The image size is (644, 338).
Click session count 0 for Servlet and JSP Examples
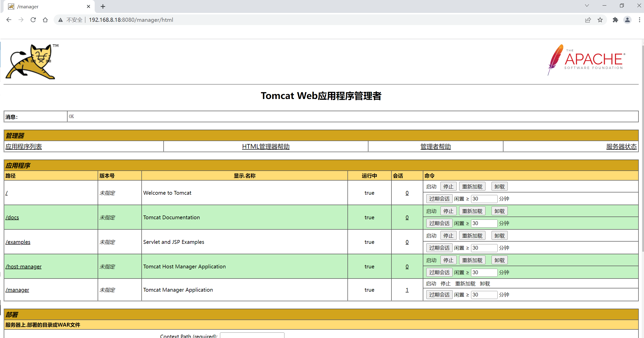[407, 242]
